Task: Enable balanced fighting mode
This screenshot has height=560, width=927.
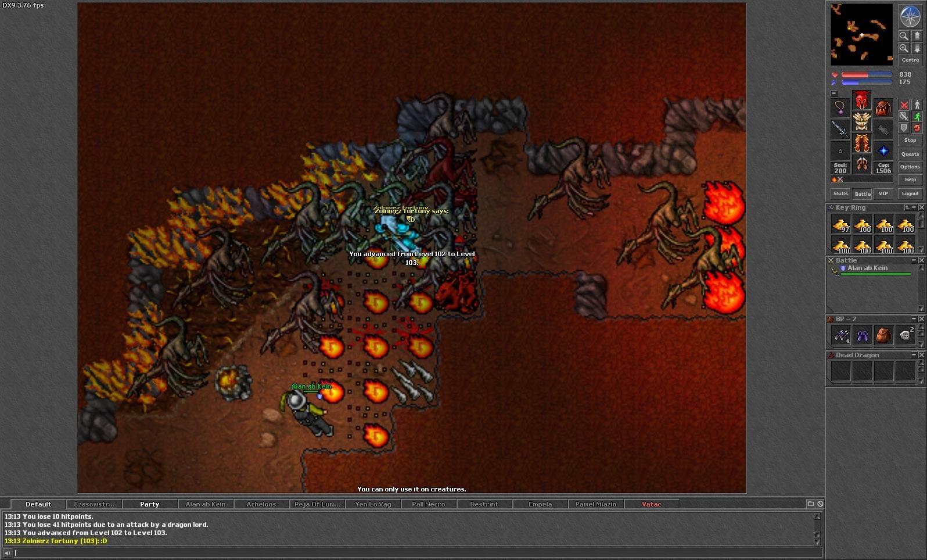Action: click(904, 116)
